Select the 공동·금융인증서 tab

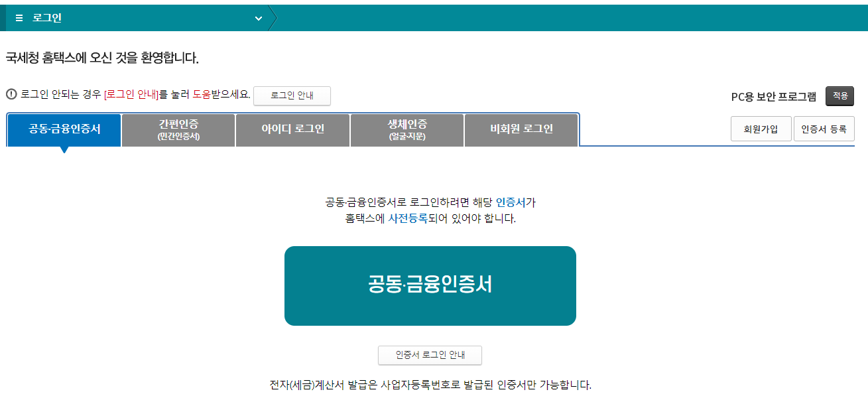[64, 129]
